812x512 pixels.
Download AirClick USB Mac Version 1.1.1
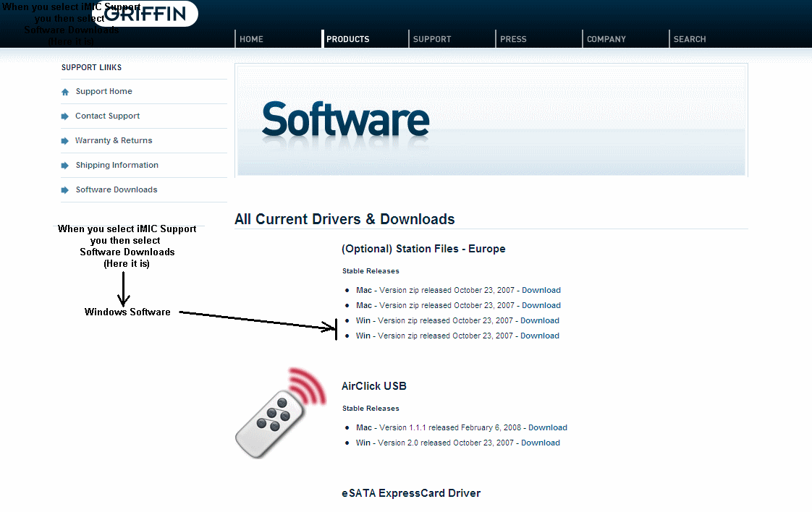pos(547,427)
